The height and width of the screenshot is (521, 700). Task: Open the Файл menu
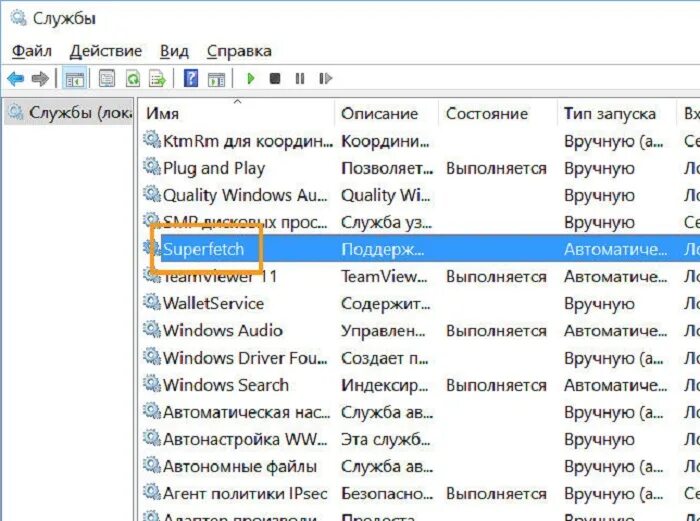[x=32, y=51]
